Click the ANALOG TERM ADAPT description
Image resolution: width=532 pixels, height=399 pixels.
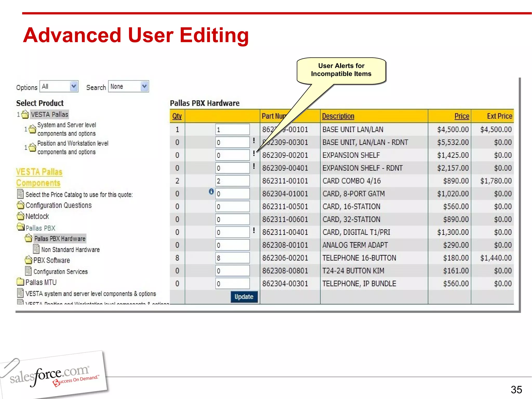(x=355, y=245)
